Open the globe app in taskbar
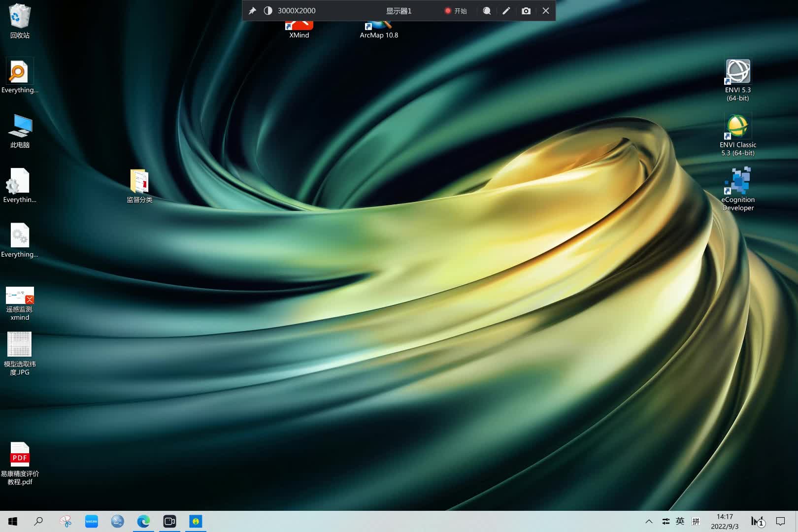The image size is (798, 532). pyautogui.click(x=117, y=521)
